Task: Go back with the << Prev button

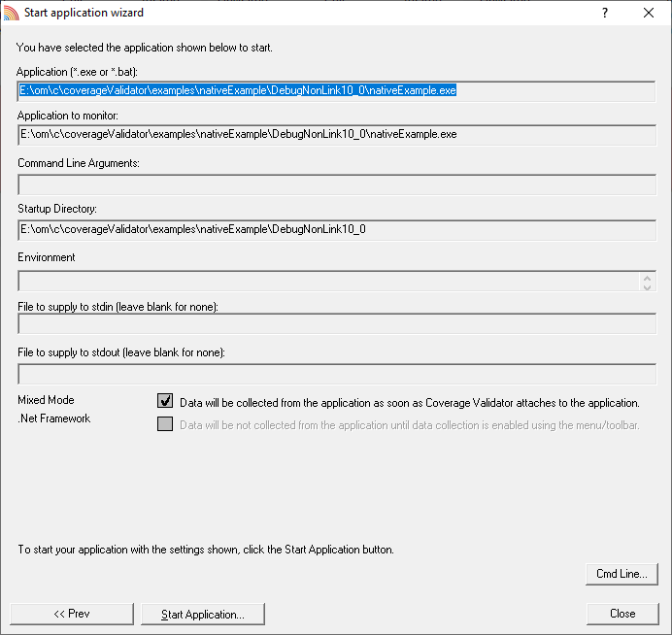Action: pos(72,614)
